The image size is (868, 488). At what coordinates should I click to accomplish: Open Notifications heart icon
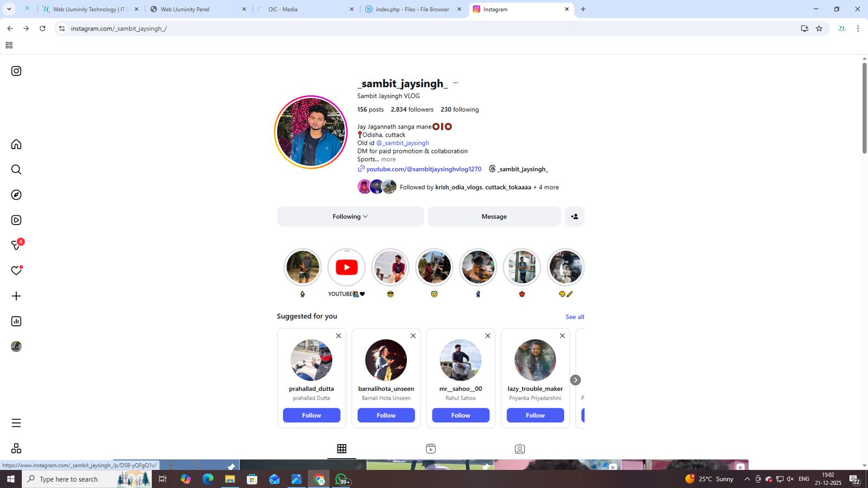(x=16, y=271)
